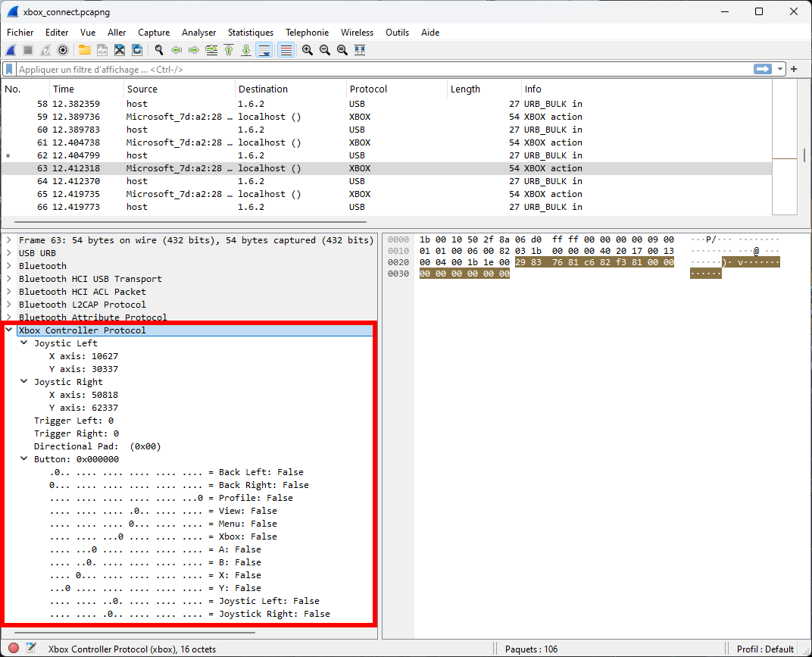Collapse the Joystic Left subtree
This screenshot has height=657, width=812.
pos(23,343)
